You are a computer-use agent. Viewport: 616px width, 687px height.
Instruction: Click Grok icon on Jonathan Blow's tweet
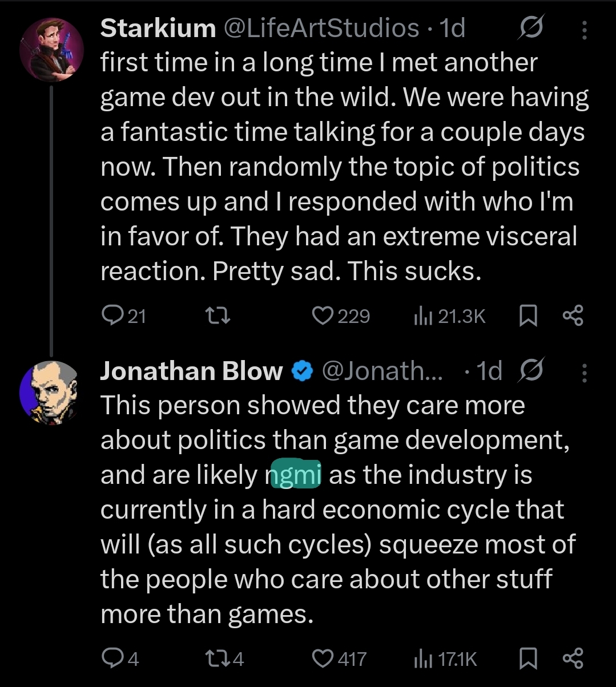(531, 371)
